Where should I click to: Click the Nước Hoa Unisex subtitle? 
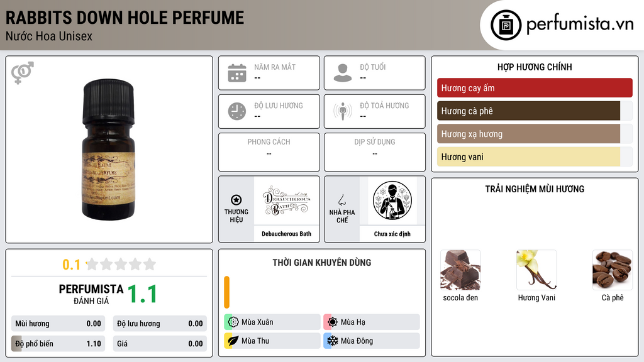pyautogui.click(x=49, y=36)
